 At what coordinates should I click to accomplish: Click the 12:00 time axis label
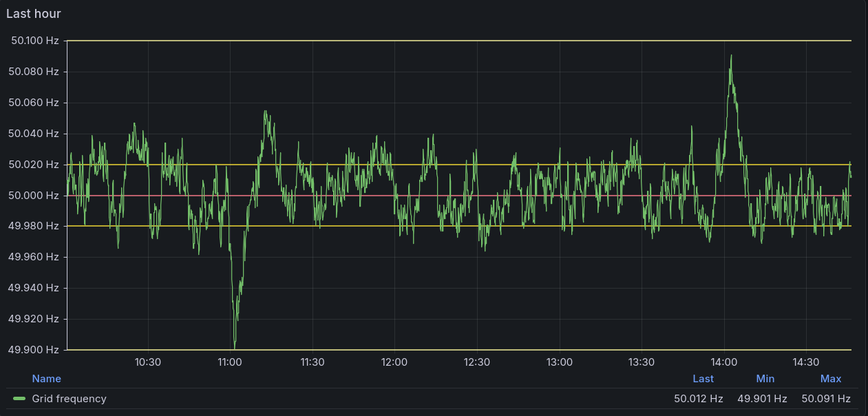394,362
